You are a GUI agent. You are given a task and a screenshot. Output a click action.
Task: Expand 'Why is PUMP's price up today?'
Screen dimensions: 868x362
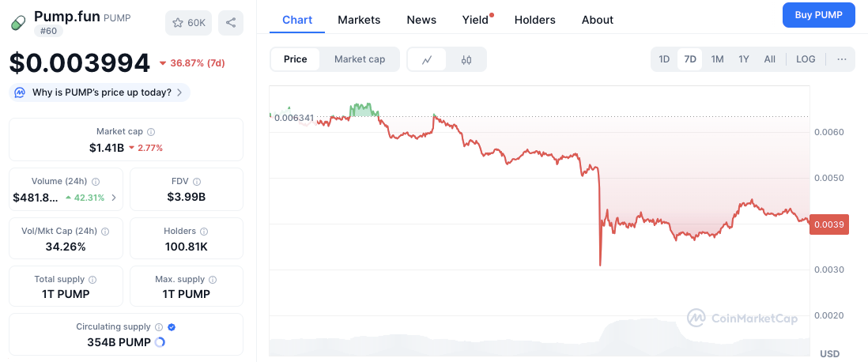100,92
